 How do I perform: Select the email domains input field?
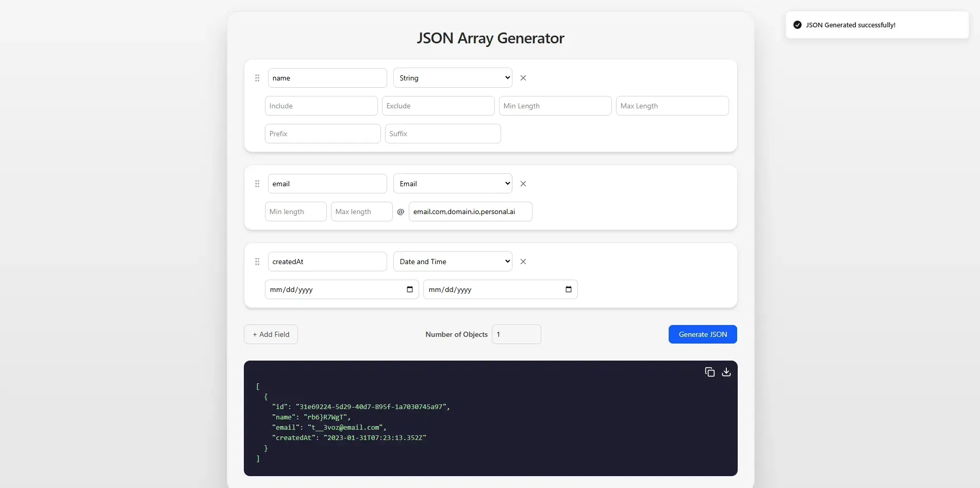click(x=470, y=212)
